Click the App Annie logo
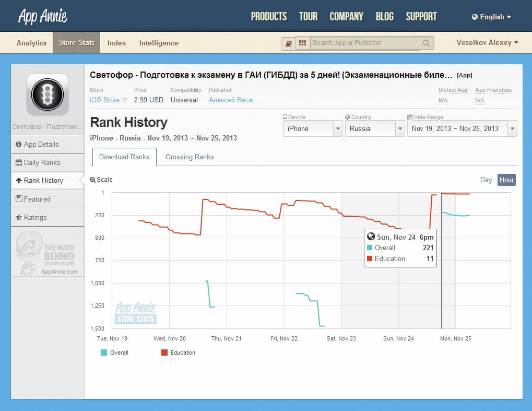This screenshot has width=532, height=411. click(43, 16)
